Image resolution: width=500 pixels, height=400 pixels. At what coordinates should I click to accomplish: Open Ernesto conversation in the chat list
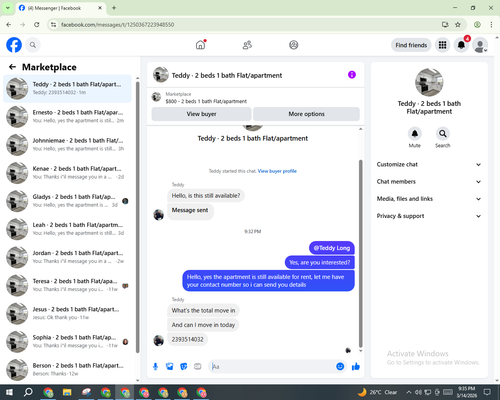(x=67, y=116)
